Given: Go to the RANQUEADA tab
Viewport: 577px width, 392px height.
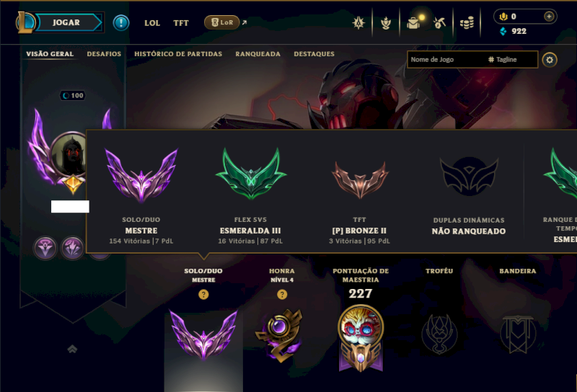Looking at the screenshot, I should 257,54.
